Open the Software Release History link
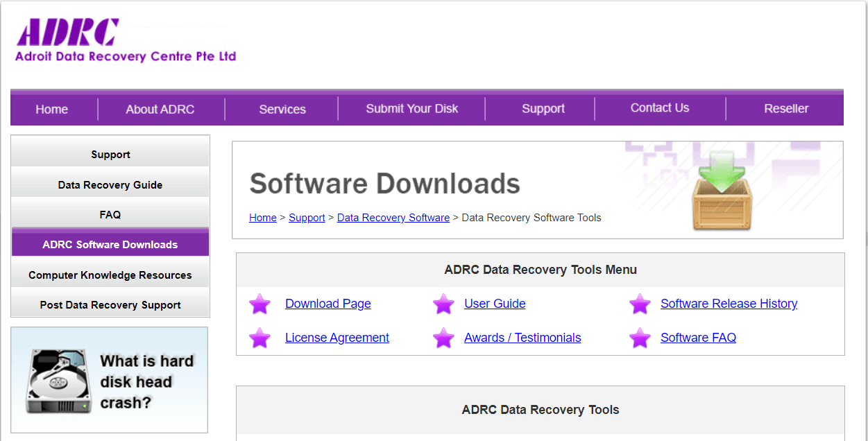Screen dimensions: 868x441 point(729,304)
